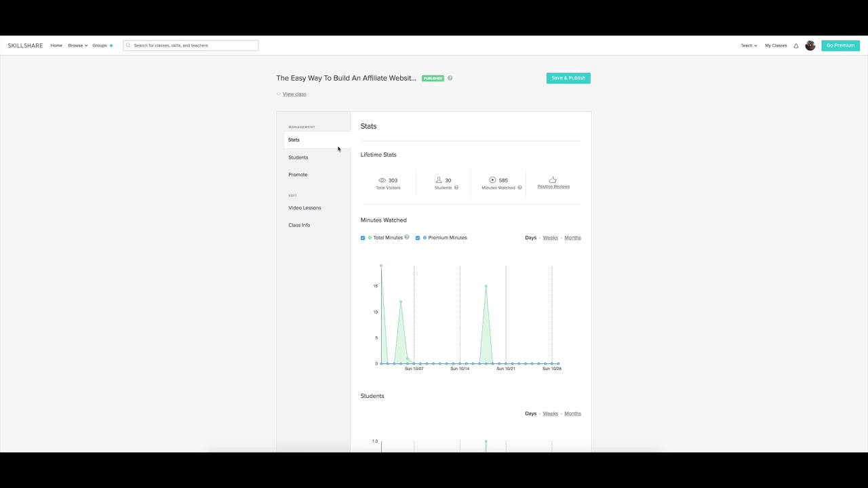Select Students in management sidebar
The width and height of the screenshot is (868, 488).
pyautogui.click(x=298, y=157)
